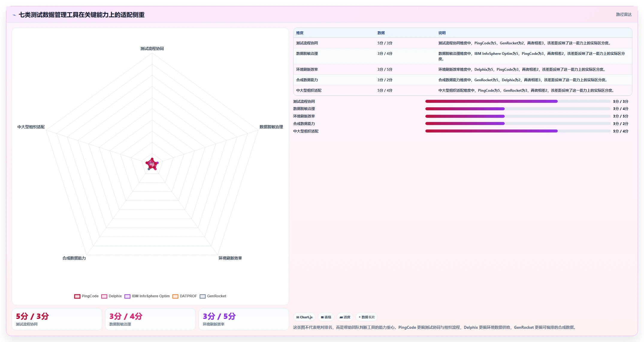Toggle PingCode series in the radar legend
Viewport: 644px width, 342px height.
86,296
